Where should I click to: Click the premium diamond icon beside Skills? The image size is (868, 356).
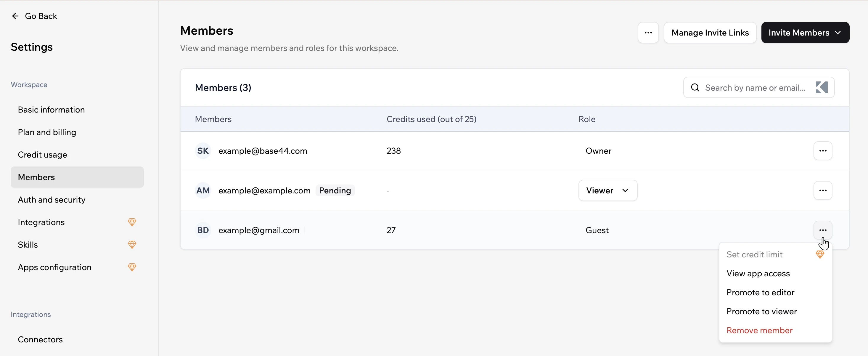pos(132,245)
